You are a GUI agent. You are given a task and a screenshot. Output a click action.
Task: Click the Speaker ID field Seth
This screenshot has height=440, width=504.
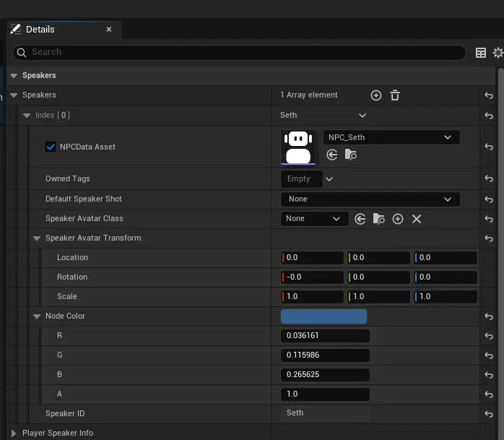tap(325, 413)
